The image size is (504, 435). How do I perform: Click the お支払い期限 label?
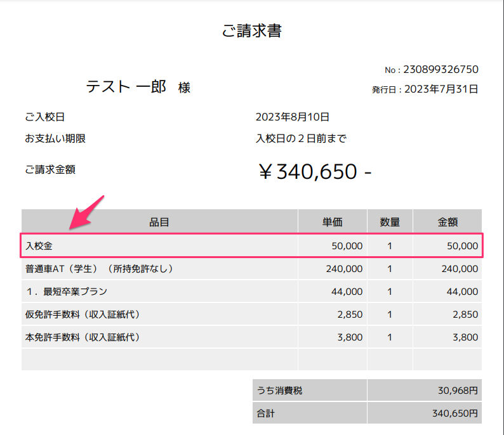coord(55,139)
